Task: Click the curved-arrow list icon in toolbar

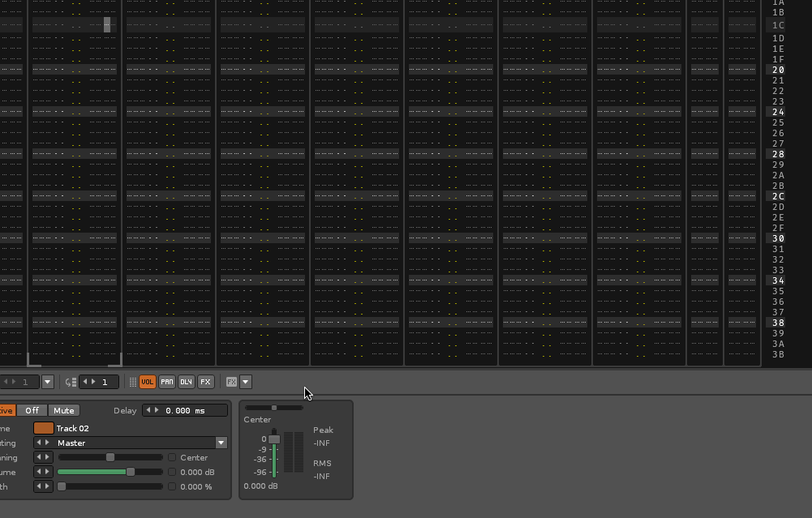Action: coord(71,383)
